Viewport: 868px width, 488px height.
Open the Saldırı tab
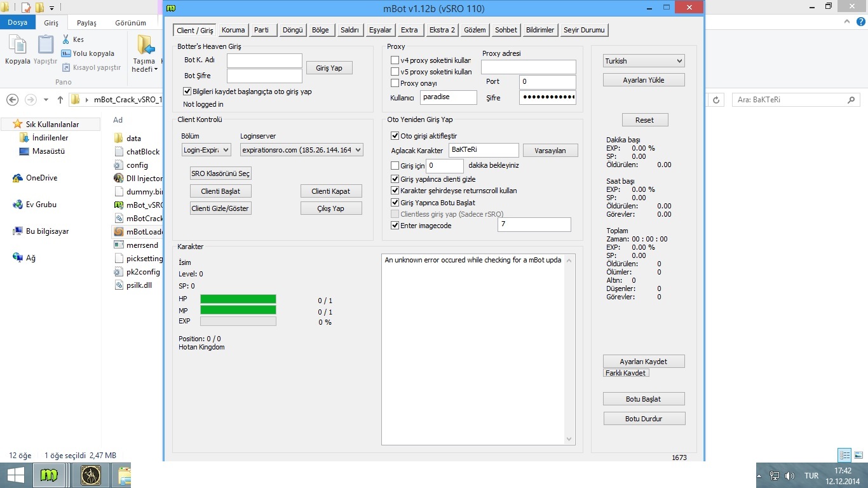pyautogui.click(x=349, y=30)
